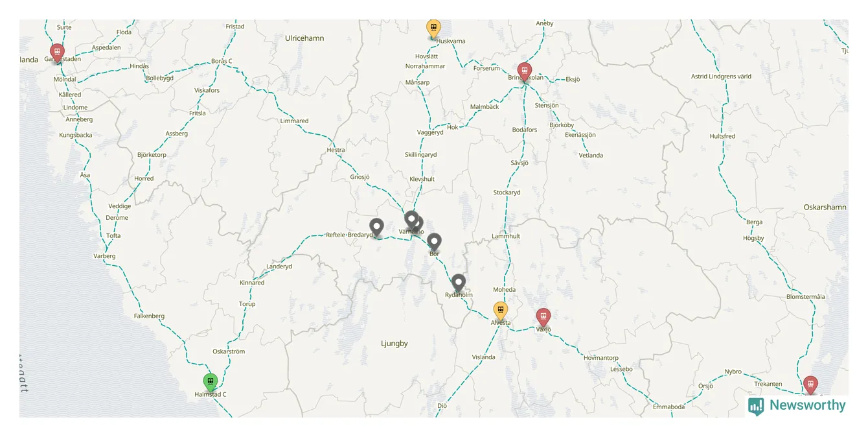
Task: Click the Borås C station label
Action: [222, 61]
